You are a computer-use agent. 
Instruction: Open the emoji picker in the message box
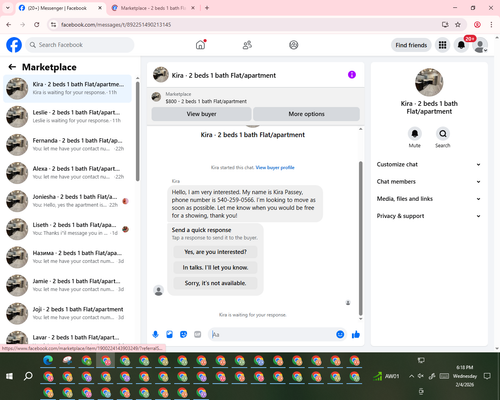point(340,334)
